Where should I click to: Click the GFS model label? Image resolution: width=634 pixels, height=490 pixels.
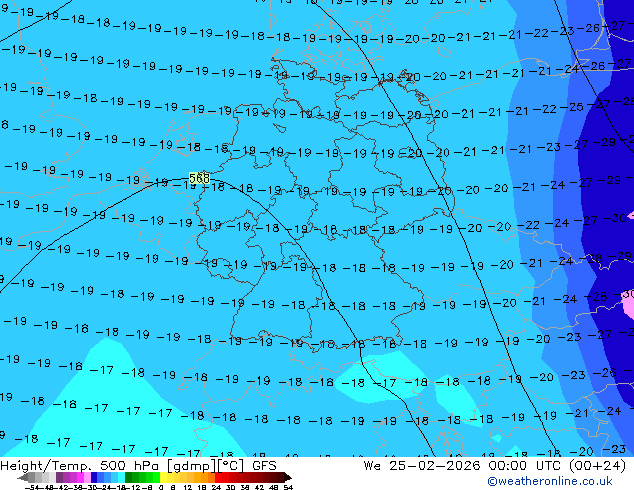tap(264, 466)
